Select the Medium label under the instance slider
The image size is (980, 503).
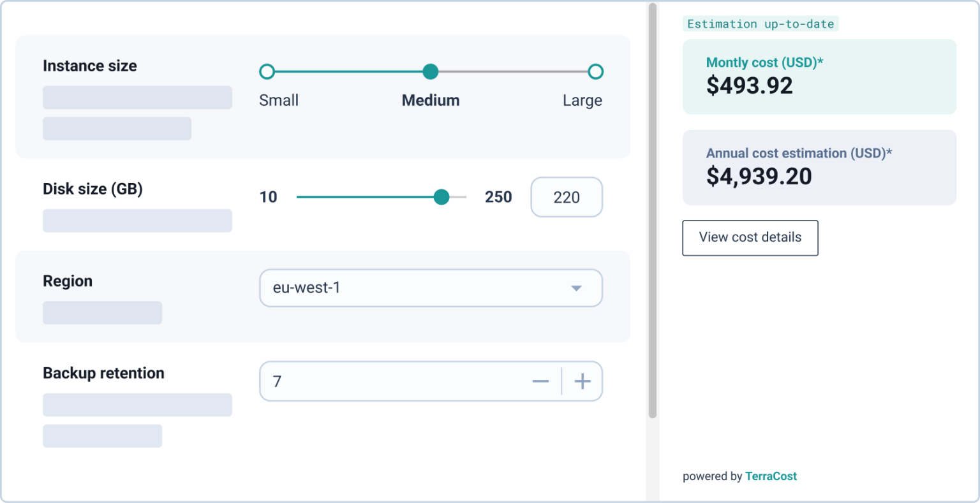pyautogui.click(x=431, y=100)
